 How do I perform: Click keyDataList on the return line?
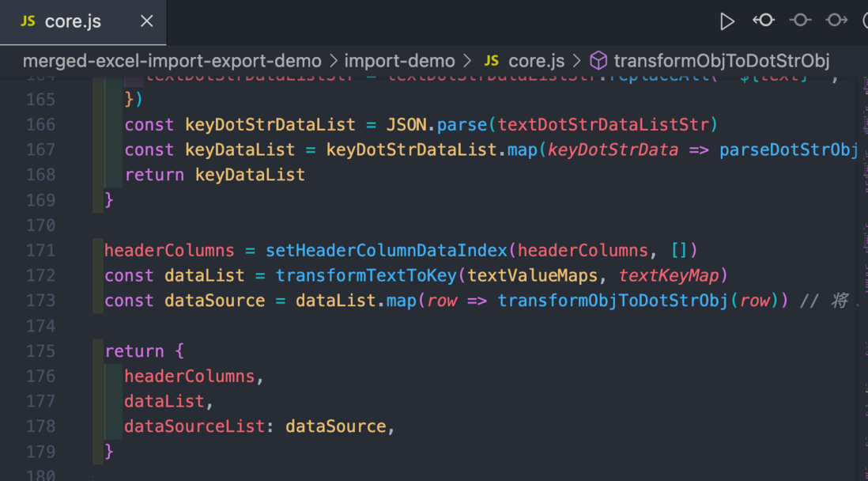point(250,175)
